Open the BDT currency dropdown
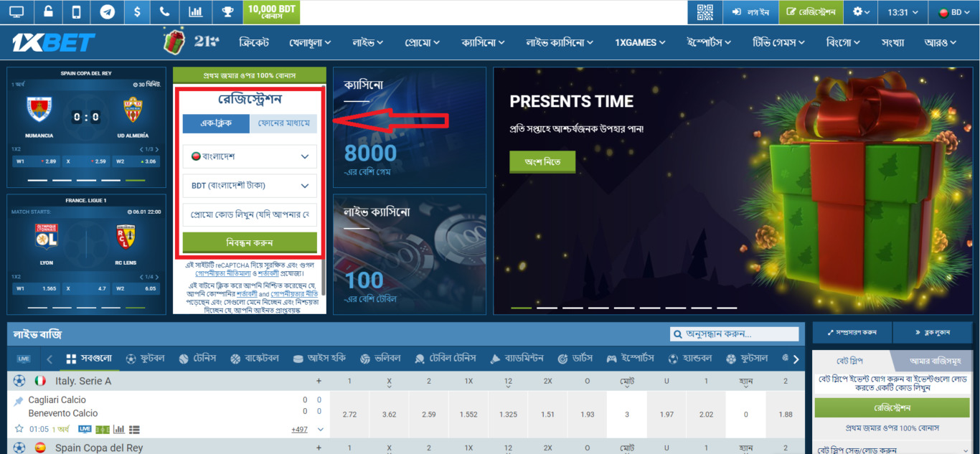 pyautogui.click(x=250, y=186)
